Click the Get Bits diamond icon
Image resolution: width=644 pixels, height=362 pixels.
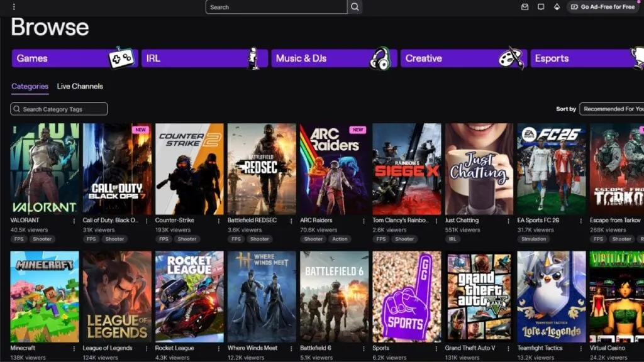557,7
